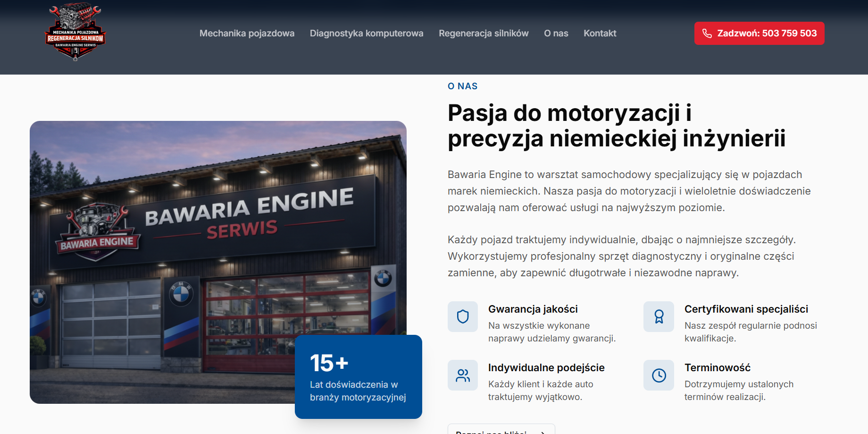Click the O NAS section label
The width and height of the screenshot is (868, 434).
click(463, 86)
